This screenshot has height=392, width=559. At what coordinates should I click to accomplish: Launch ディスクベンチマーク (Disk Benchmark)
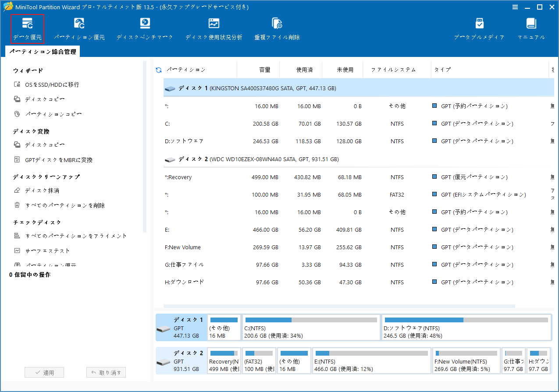145,28
